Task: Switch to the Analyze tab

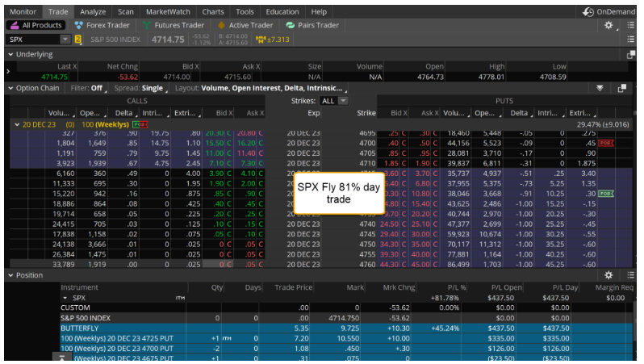Action: tap(93, 12)
